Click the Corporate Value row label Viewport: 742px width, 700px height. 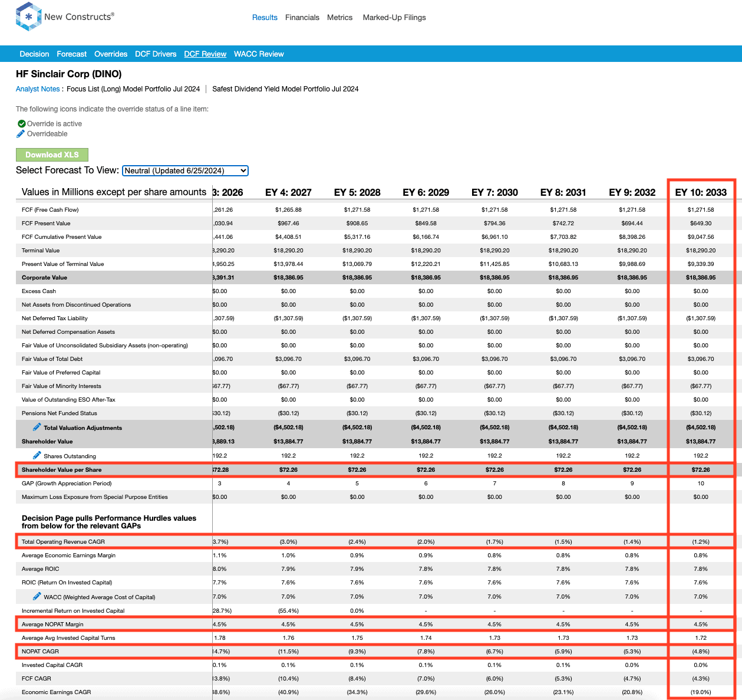(45, 278)
